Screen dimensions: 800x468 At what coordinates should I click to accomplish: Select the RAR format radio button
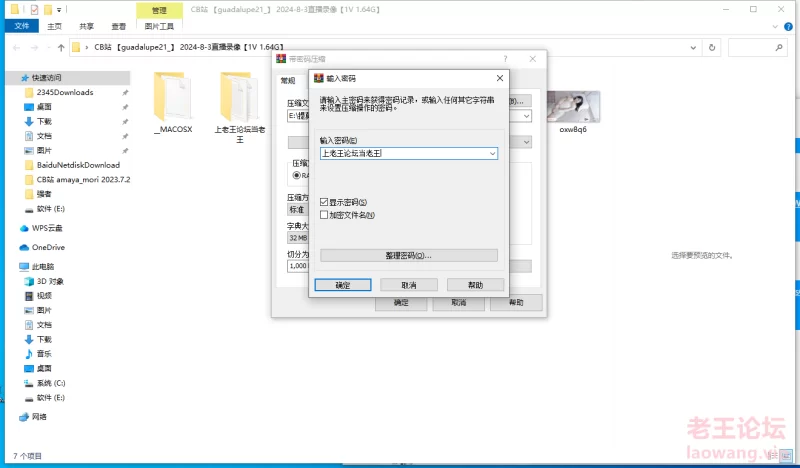click(x=296, y=175)
